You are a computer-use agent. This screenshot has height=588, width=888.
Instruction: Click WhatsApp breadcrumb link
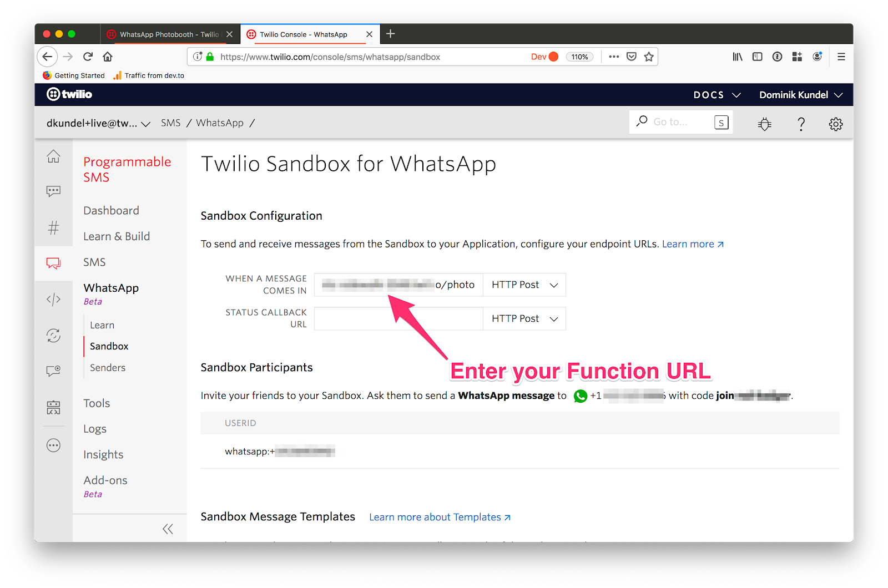tap(220, 123)
